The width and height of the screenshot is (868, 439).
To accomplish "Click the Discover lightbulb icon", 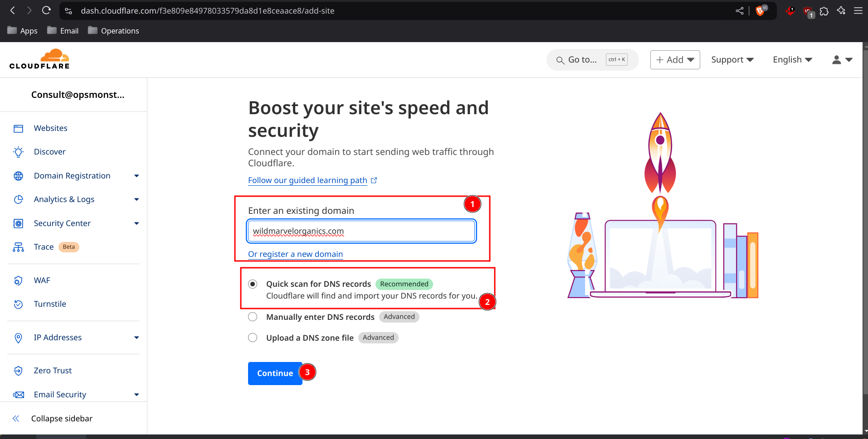I will click(18, 152).
